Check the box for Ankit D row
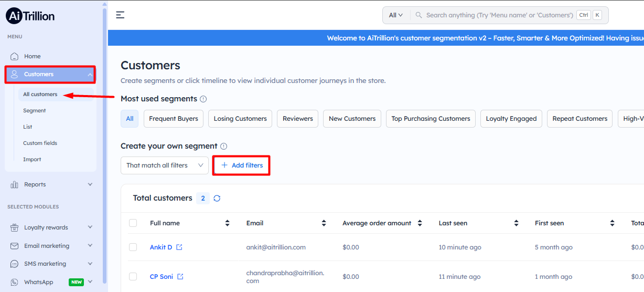 [133, 247]
